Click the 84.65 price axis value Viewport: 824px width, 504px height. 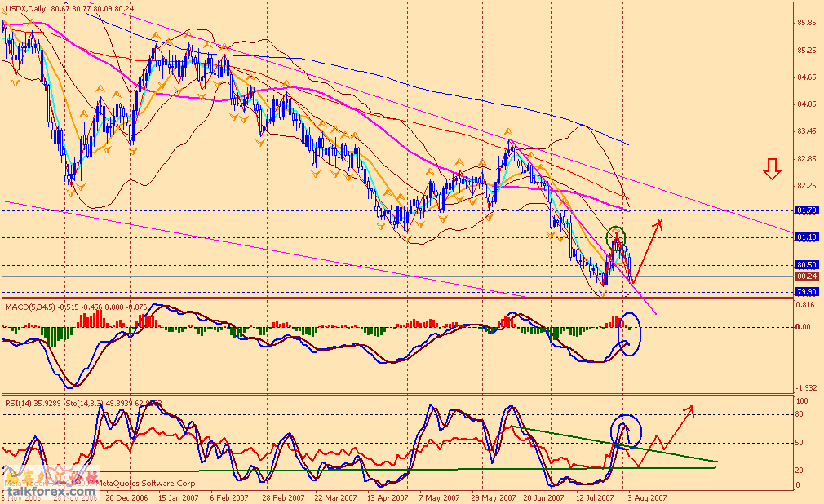point(807,77)
